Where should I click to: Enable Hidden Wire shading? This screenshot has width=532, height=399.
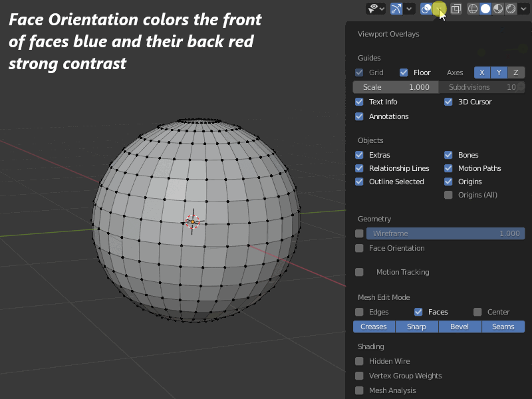[360, 361]
